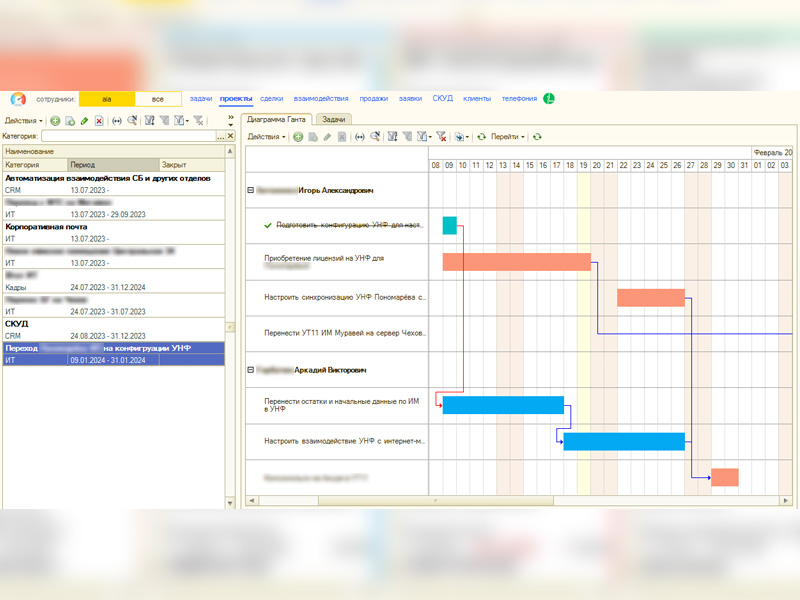This screenshot has height=600, width=800.
Task: Click the blue Перенести остатки Gantt bar
Action: (x=503, y=405)
